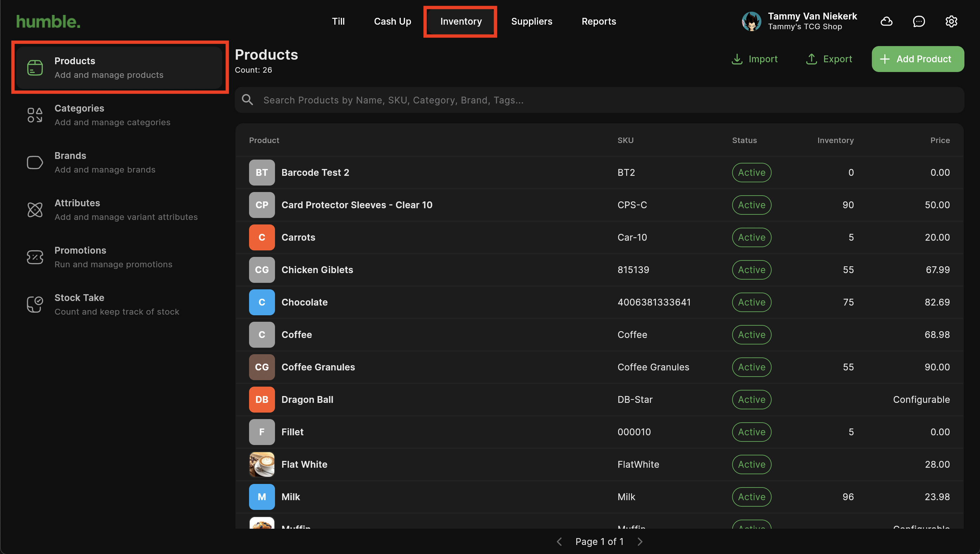This screenshot has width=980, height=554.
Task: Click the Brands tag icon
Action: (35, 163)
